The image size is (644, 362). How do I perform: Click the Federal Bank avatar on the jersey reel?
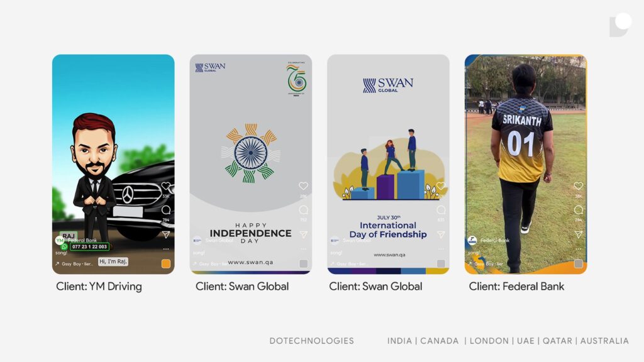pyautogui.click(x=472, y=240)
